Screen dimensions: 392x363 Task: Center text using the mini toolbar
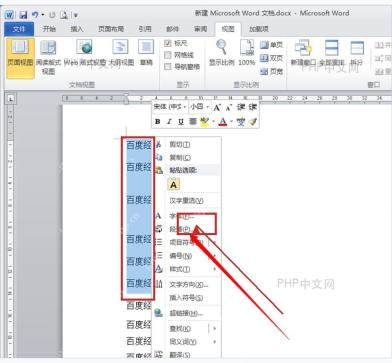193,122
